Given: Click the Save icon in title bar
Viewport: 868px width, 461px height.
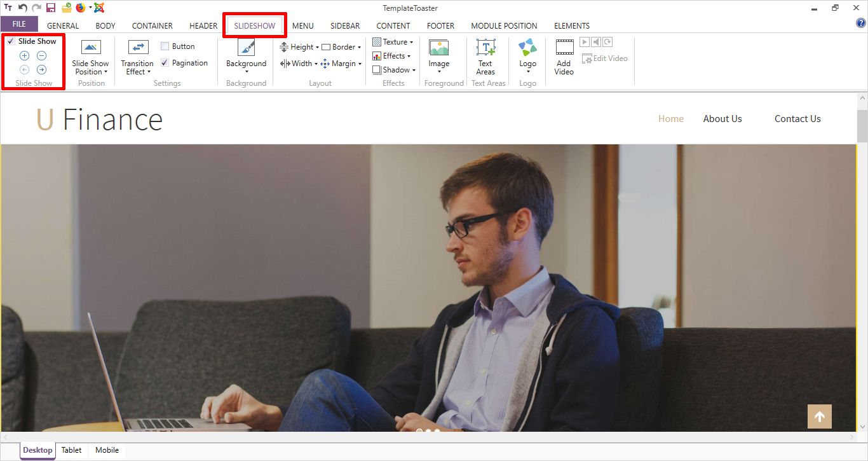Looking at the screenshot, I should [51, 8].
